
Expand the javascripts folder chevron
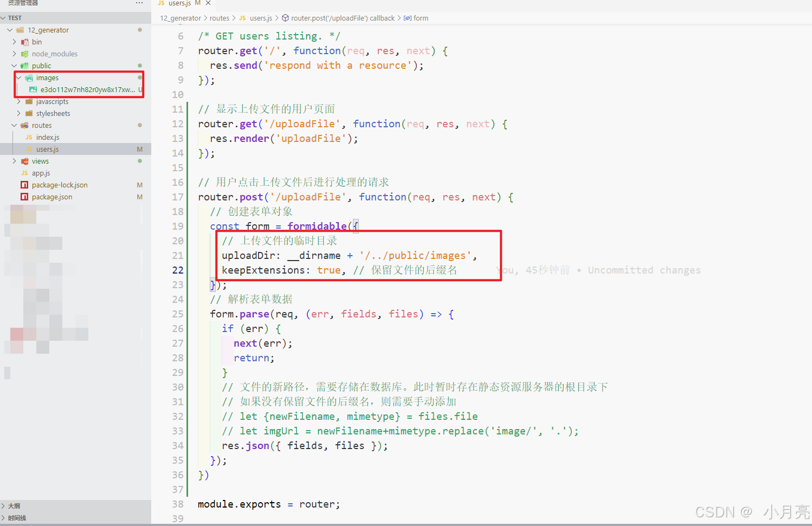click(18, 101)
